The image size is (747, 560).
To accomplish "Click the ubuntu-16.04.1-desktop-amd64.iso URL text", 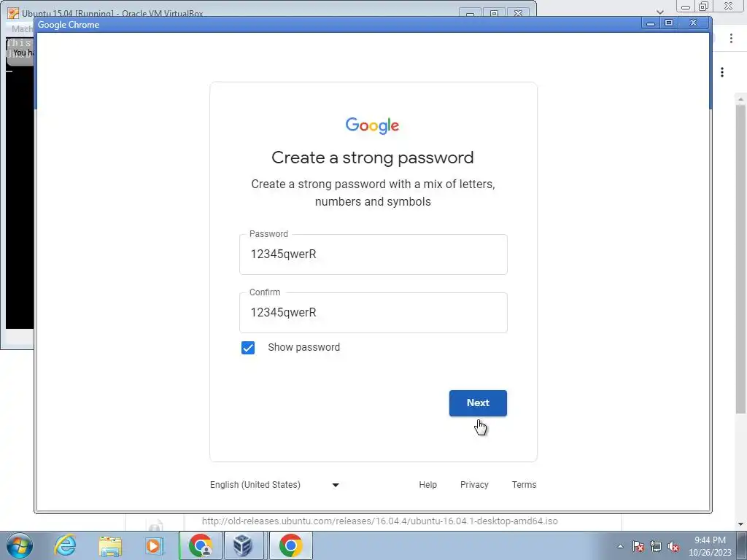I will tap(379, 521).
